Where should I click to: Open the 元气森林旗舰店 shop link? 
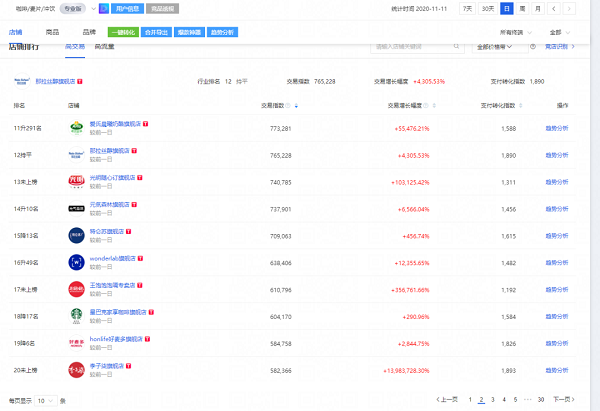(x=109, y=205)
